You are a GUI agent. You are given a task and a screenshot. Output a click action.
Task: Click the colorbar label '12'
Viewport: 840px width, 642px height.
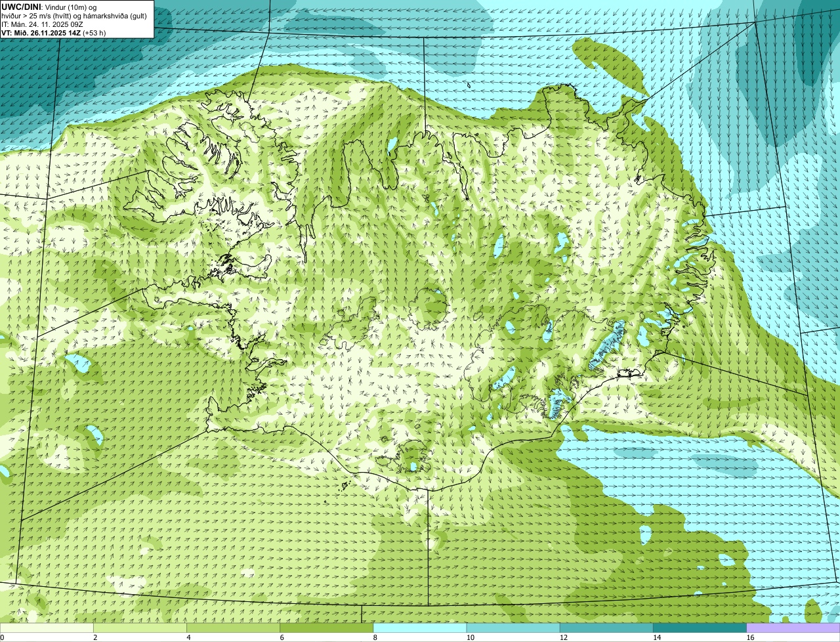564,637
